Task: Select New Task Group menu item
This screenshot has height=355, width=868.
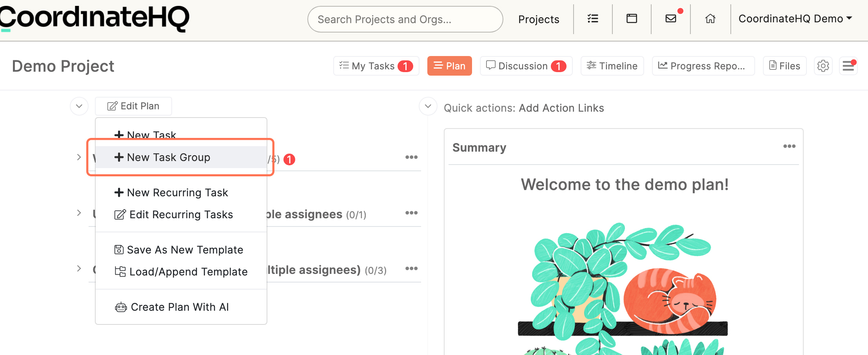Action: (181, 157)
